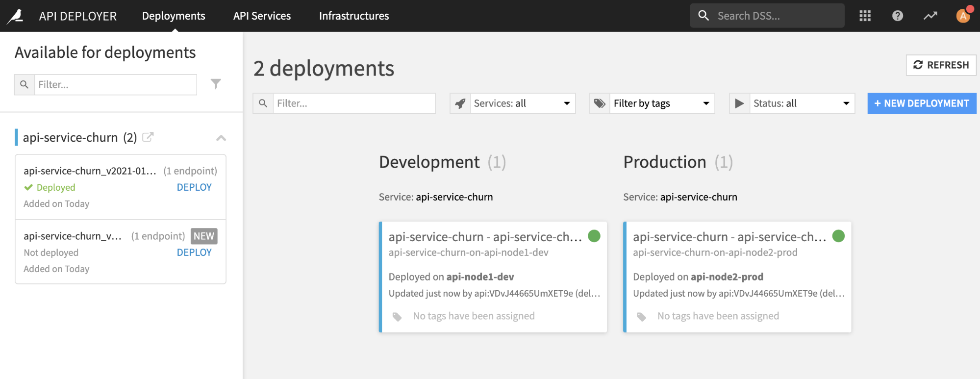
Task: Click tag icon on Production deployment card
Action: (641, 317)
